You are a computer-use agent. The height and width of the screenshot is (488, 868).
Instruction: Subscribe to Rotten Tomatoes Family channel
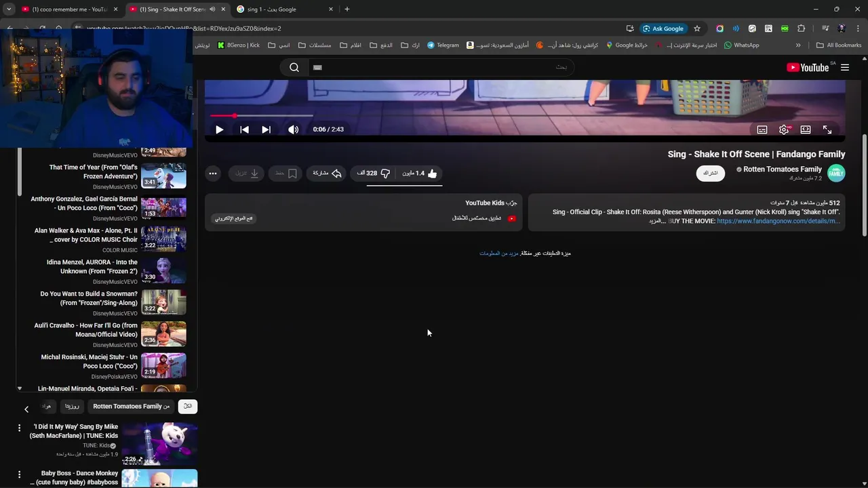click(711, 173)
